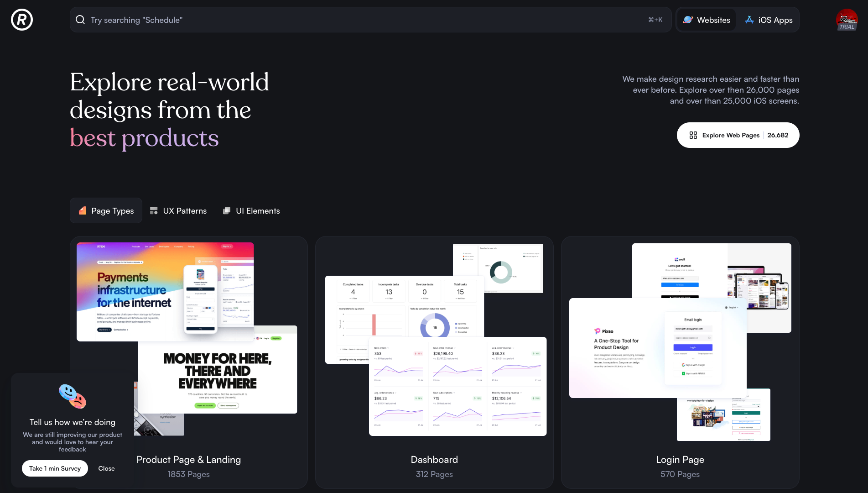
Task: Click the grid icon on Explore Web Pages
Action: click(693, 135)
